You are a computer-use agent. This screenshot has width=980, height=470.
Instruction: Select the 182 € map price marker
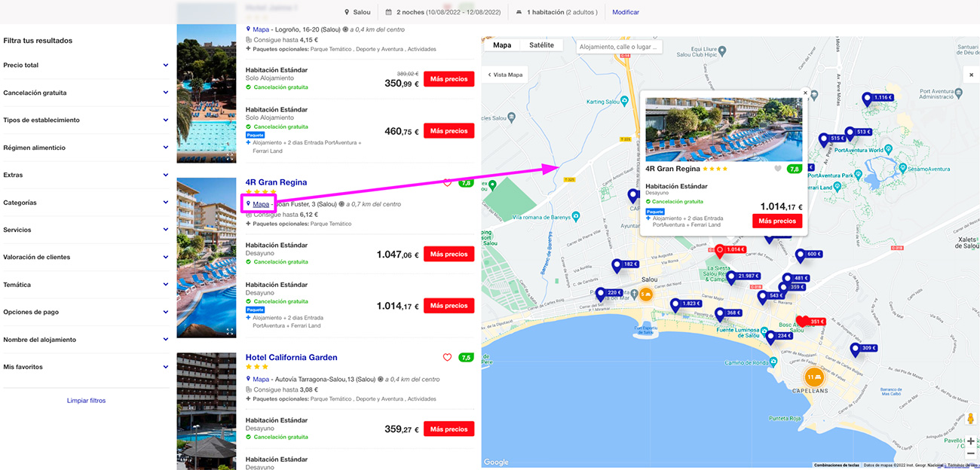[626, 265]
